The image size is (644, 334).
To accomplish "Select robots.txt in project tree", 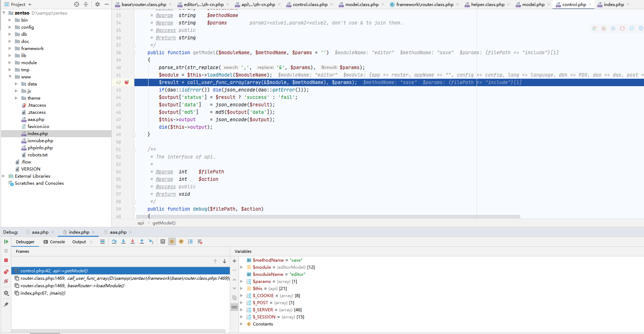I will click(38, 155).
